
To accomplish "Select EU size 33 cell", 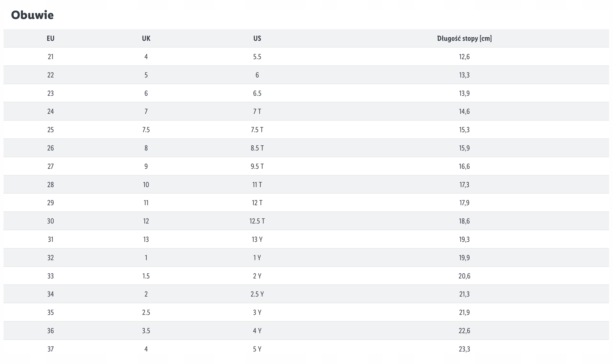I will (51, 276).
